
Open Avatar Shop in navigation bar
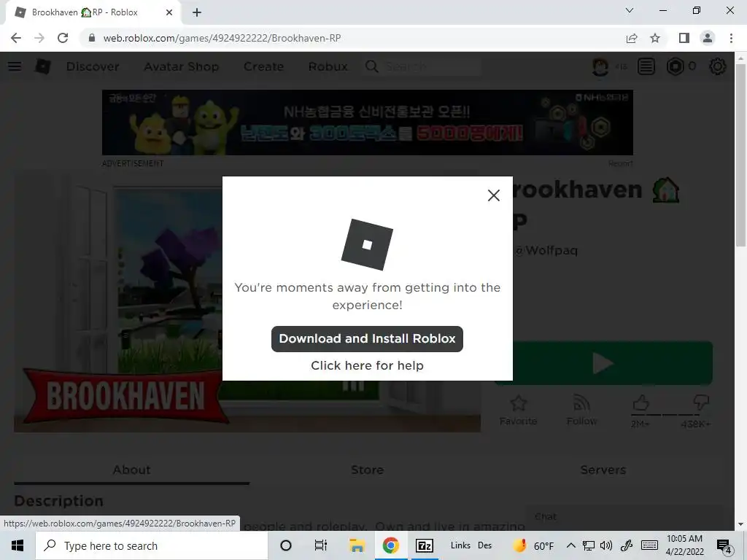point(181,66)
